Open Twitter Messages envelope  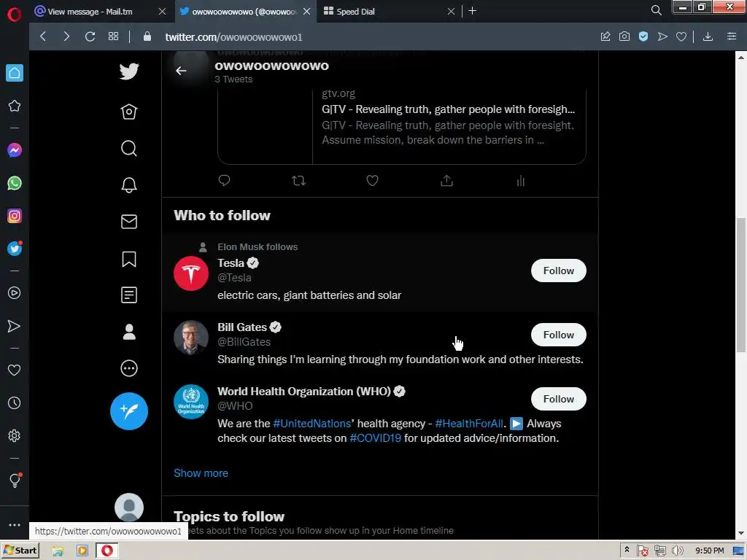(129, 222)
